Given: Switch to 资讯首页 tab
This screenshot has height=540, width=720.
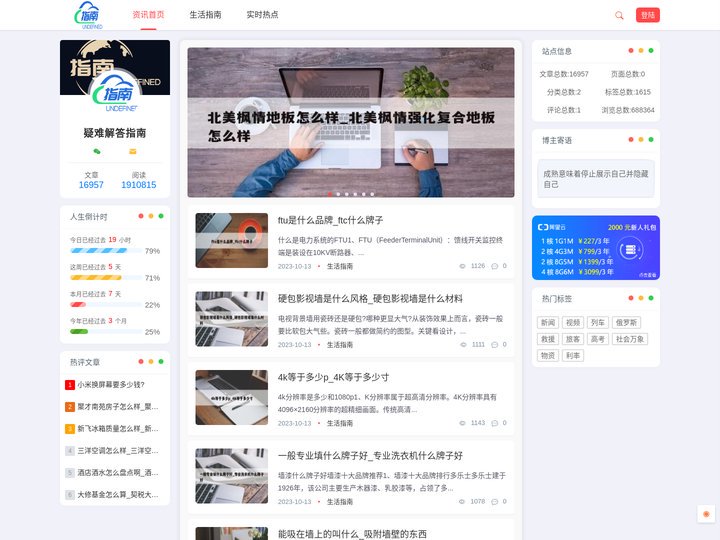Looking at the screenshot, I should [148, 15].
